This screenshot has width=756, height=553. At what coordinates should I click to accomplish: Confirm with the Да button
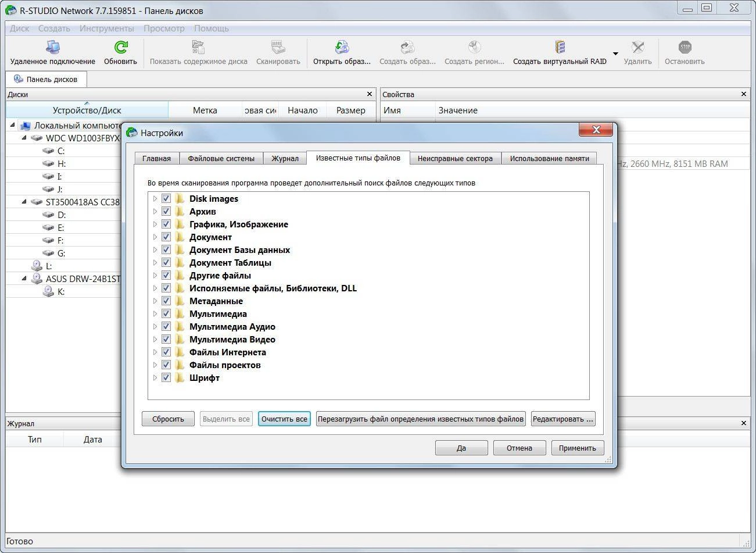pos(461,448)
